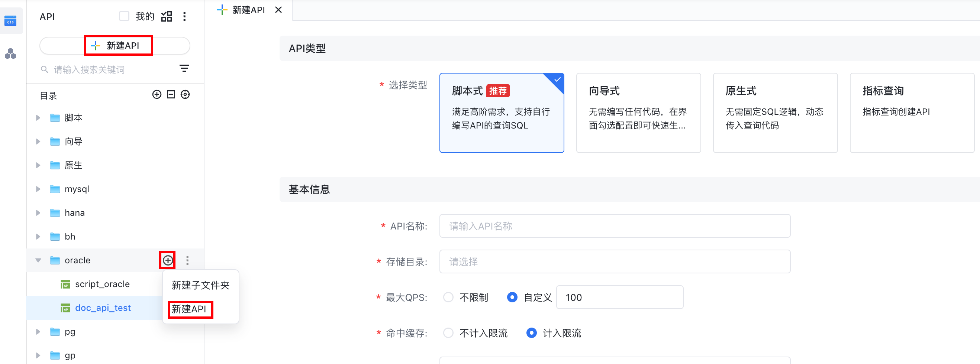Click the API code icon in left sidebar

pyautogui.click(x=11, y=21)
